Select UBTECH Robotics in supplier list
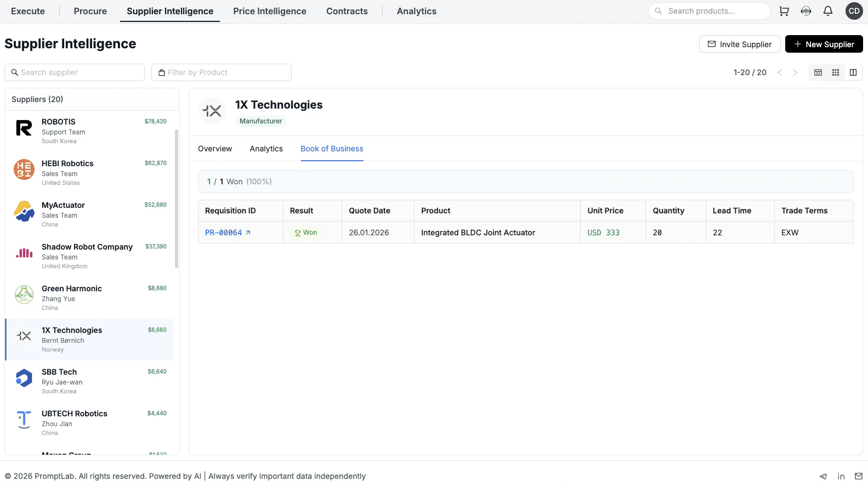868x486 pixels. [89, 423]
